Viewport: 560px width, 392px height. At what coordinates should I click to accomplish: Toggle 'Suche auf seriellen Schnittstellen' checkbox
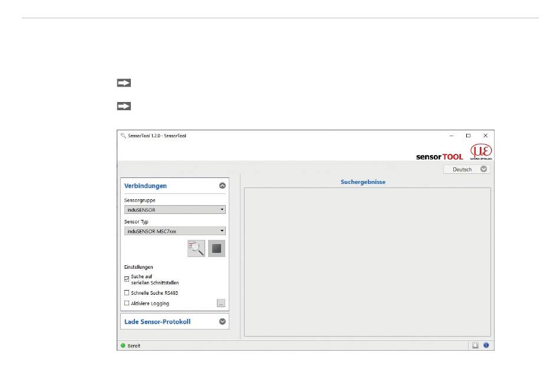(x=127, y=279)
